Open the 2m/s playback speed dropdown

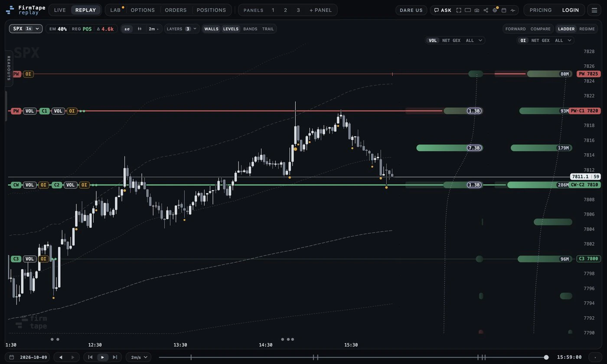coord(139,357)
